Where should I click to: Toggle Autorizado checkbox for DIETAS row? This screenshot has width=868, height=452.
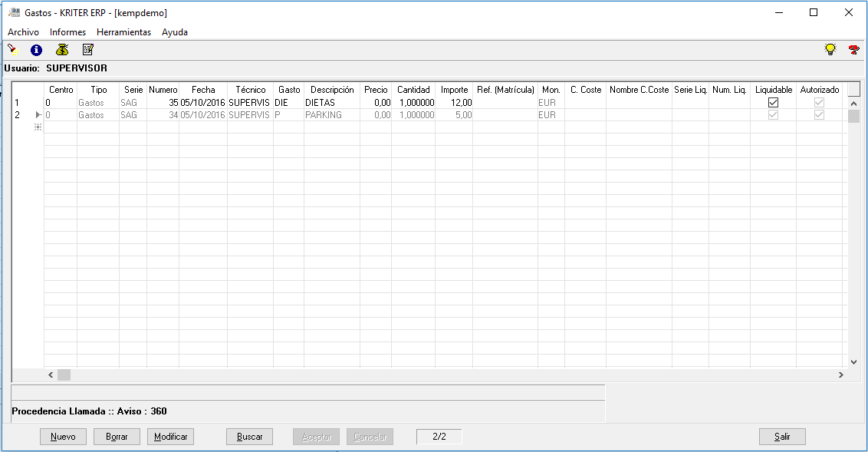(819, 103)
